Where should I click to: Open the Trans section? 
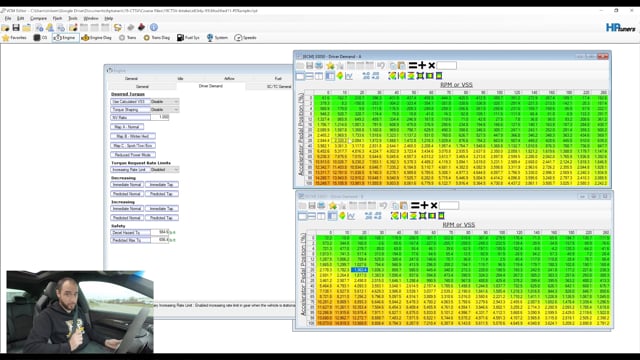coord(127,38)
